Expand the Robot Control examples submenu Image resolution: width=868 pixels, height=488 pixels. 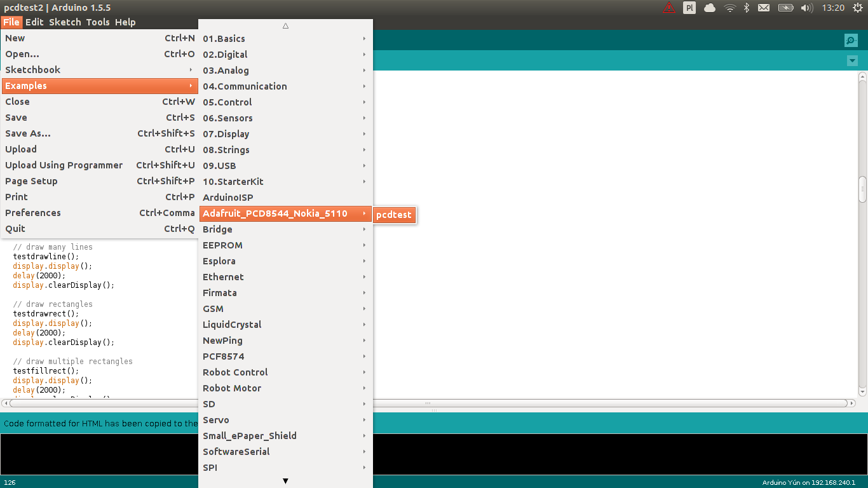[285, 372]
